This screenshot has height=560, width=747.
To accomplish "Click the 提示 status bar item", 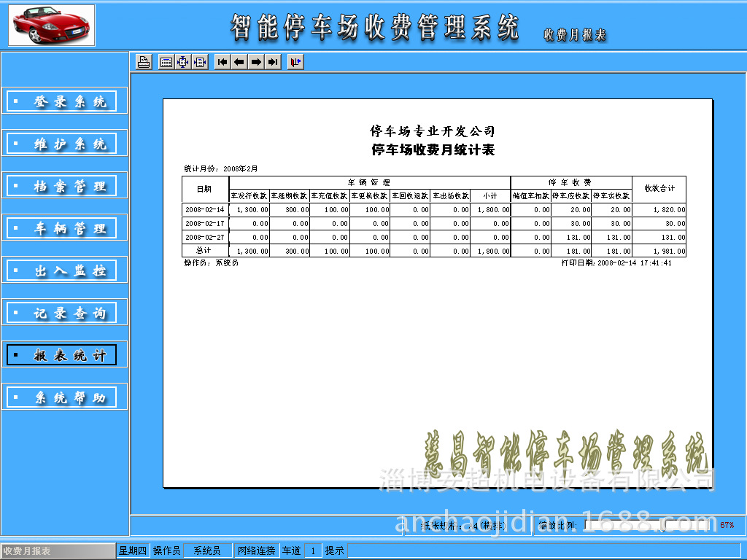I will click(x=333, y=551).
